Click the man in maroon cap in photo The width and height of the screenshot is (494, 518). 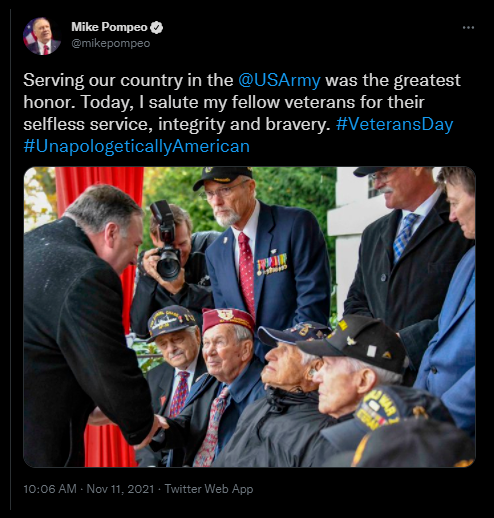(227, 367)
